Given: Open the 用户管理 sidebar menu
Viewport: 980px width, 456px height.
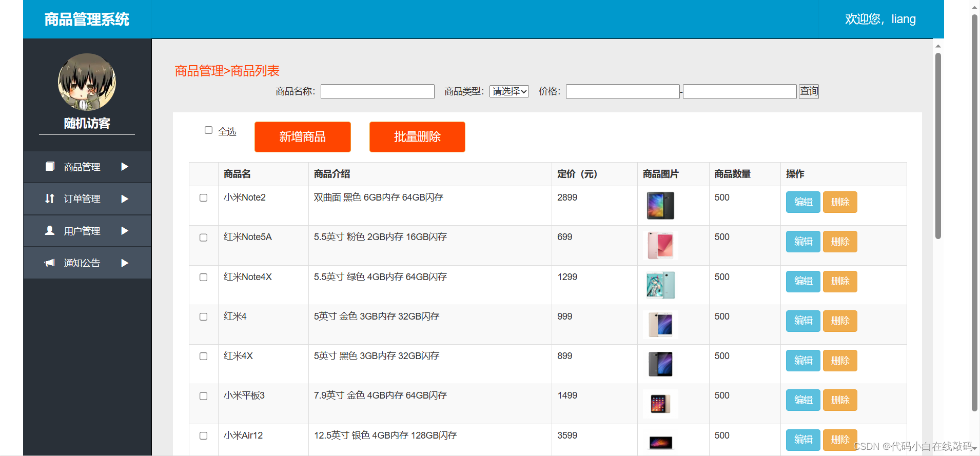Looking at the screenshot, I should pyautogui.click(x=87, y=231).
